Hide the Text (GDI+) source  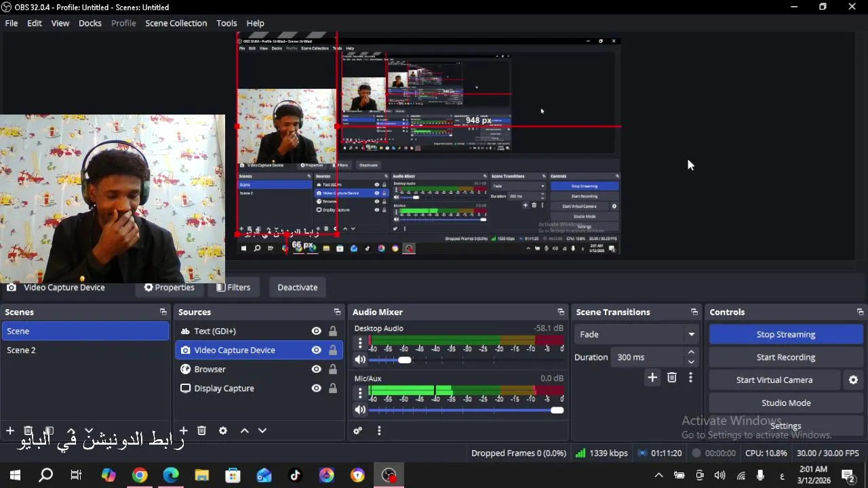pyautogui.click(x=316, y=331)
